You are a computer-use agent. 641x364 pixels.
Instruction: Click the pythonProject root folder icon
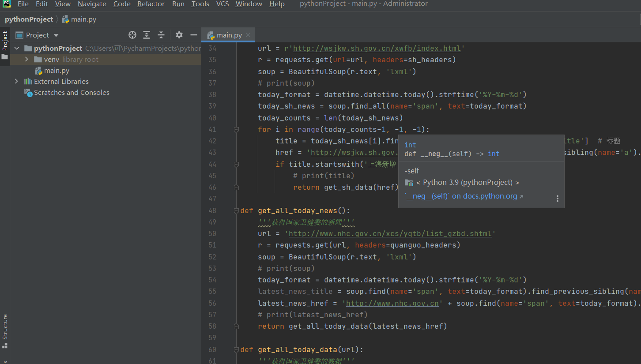28,48
